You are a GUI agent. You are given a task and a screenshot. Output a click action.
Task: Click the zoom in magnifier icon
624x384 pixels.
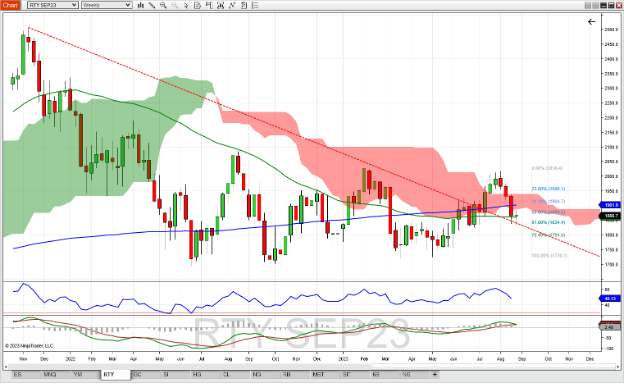[163, 5]
